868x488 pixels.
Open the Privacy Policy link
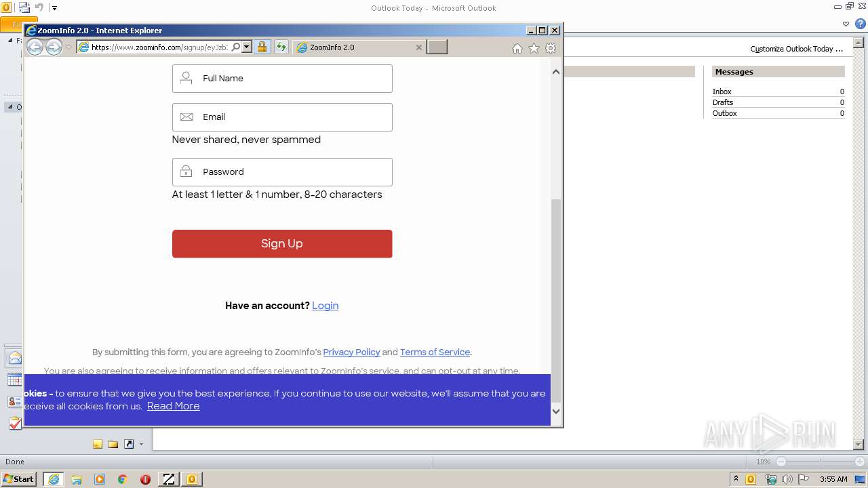351,352
